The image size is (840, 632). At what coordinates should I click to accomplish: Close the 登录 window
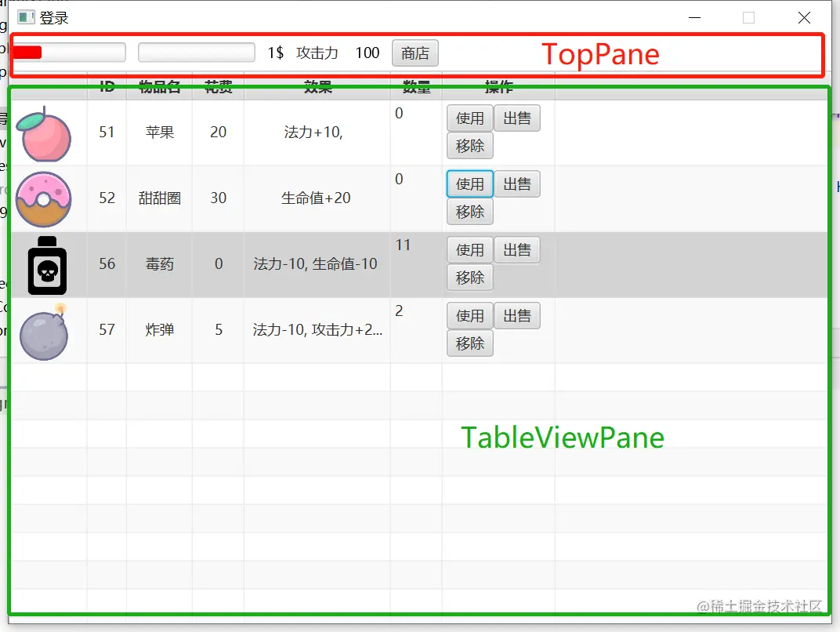[804, 18]
